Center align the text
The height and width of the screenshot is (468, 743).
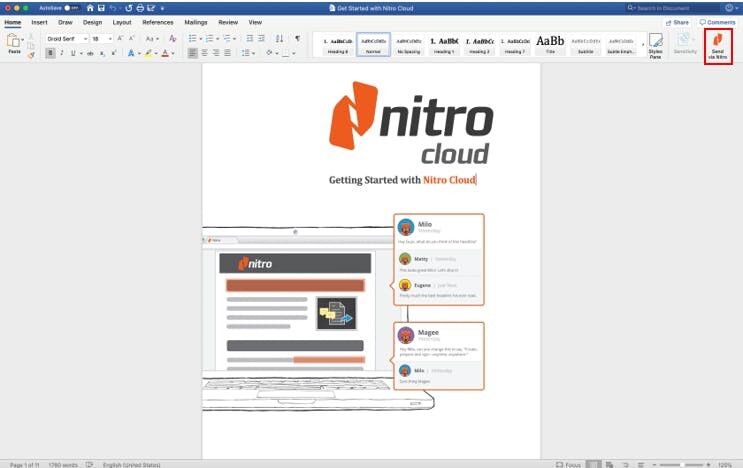click(x=204, y=53)
